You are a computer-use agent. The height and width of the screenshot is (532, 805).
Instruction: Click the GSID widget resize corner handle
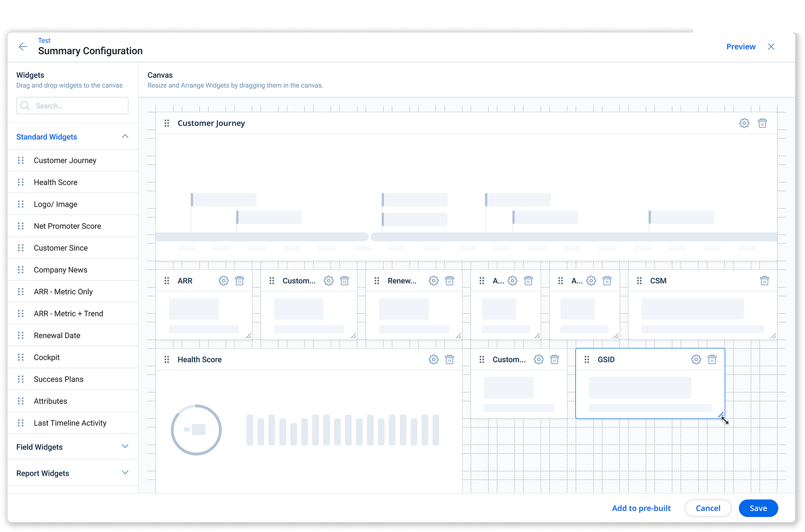coord(721,415)
